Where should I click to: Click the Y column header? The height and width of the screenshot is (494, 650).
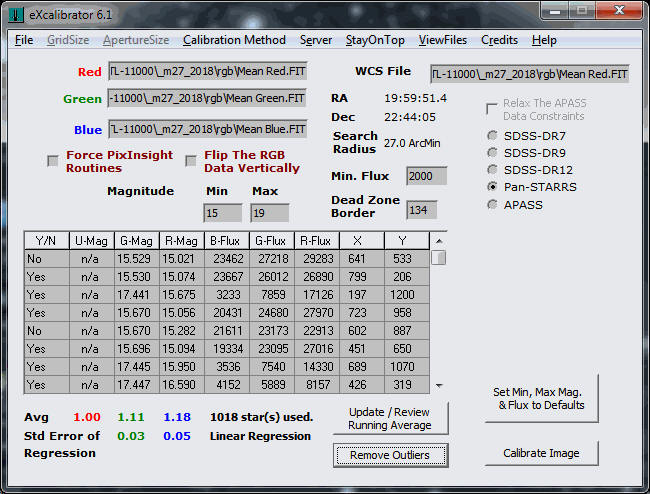(x=406, y=241)
